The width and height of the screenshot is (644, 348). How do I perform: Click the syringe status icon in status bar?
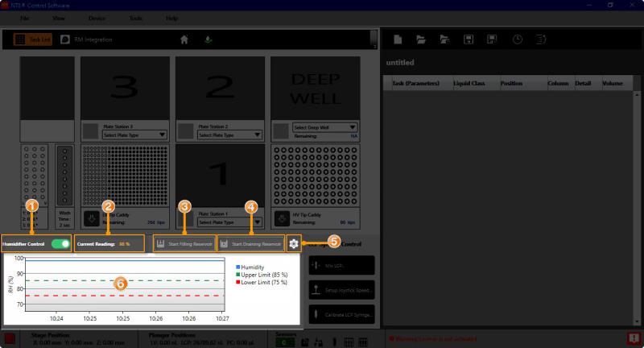(x=335, y=342)
